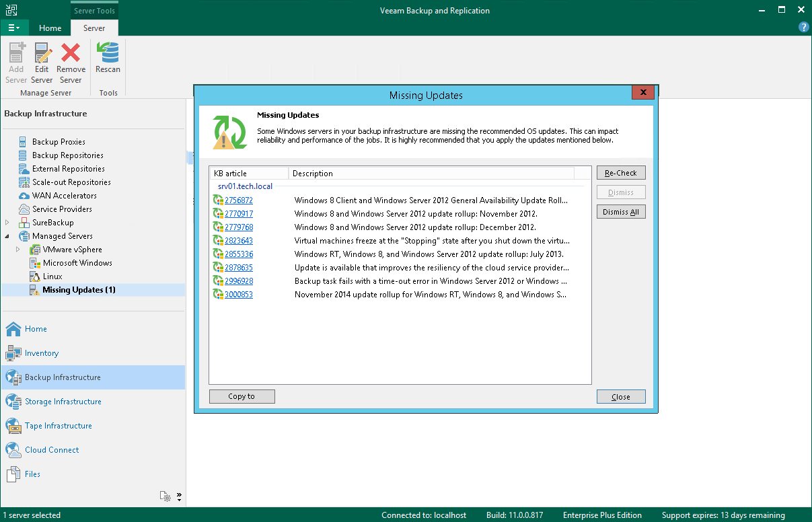Select the Linux tree item label

[52, 276]
